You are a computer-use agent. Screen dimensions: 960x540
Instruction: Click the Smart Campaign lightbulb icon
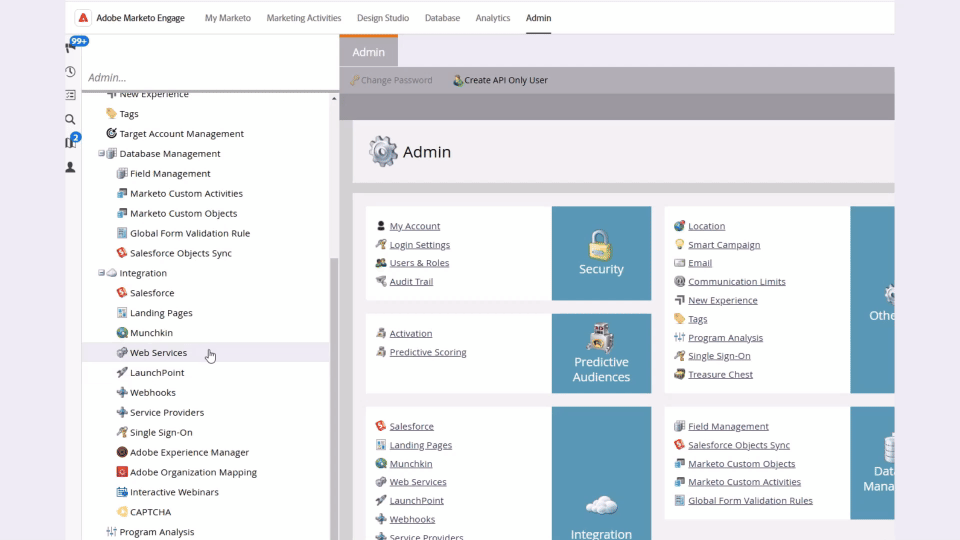pos(679,244)
